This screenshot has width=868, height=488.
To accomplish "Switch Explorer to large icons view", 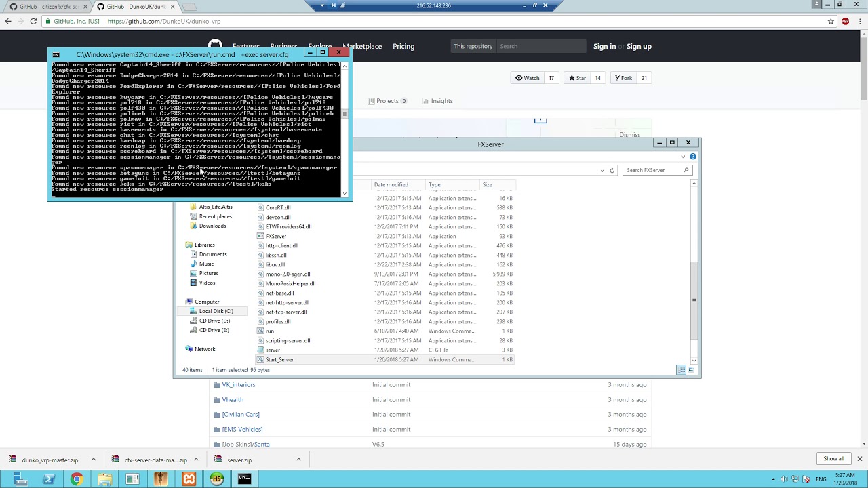I will click(692, 369).
